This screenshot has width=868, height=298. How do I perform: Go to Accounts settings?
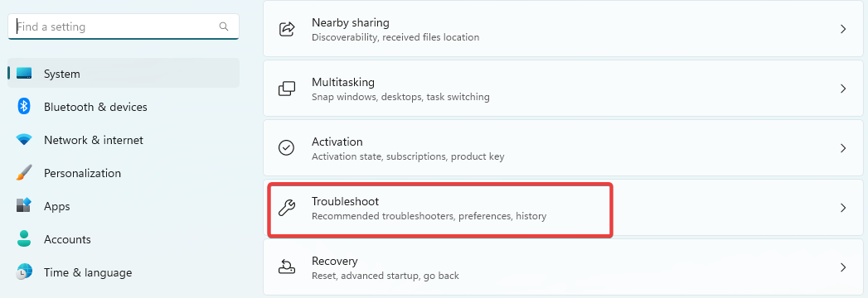[x=124, y=239]
